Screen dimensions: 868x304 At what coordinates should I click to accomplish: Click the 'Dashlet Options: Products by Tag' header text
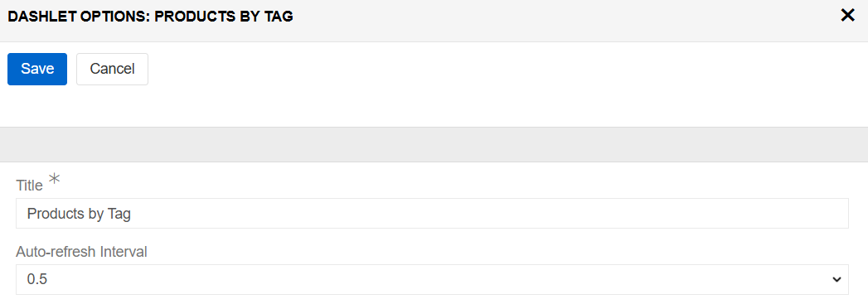coord(150,17)
